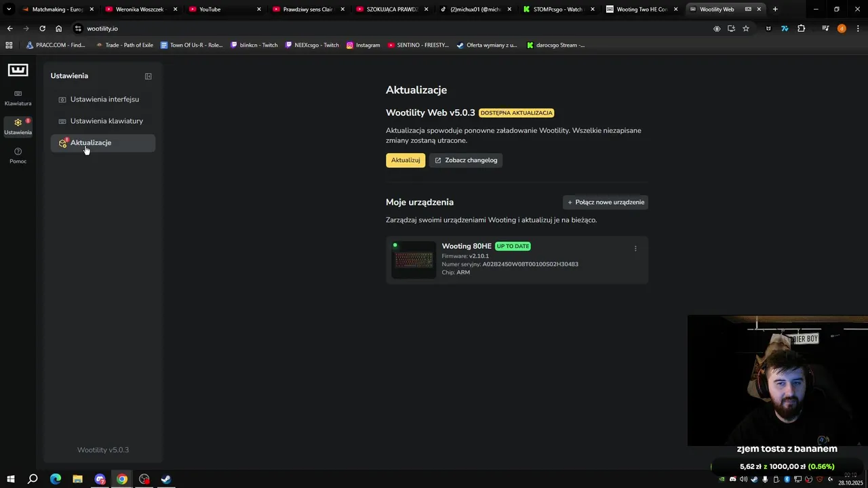This screenshot has width=868, height=488.
Task: Go back in browser
Action: [x=9, y=28]
